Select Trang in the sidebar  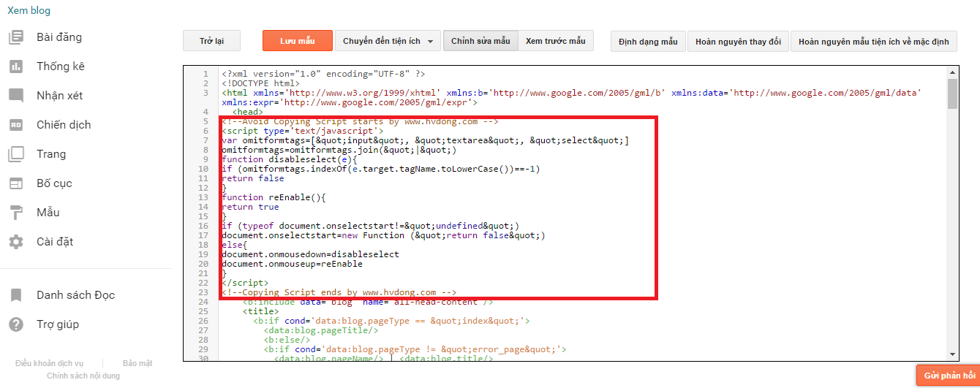[51, 154]
